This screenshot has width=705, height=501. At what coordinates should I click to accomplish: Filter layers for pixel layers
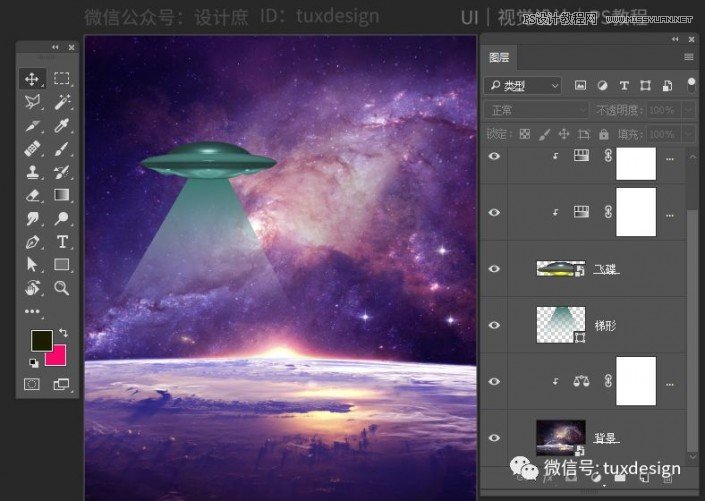coord(580,85)
